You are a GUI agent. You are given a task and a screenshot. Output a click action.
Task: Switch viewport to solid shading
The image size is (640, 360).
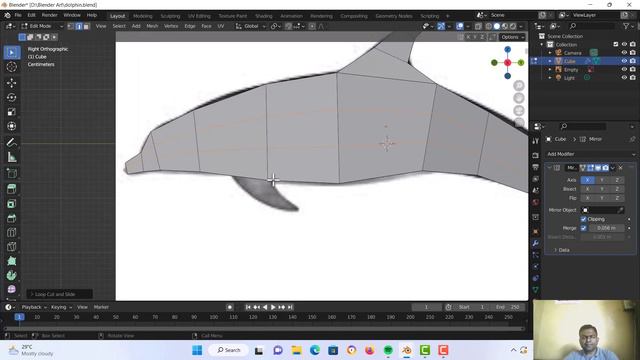click(497, 26)
